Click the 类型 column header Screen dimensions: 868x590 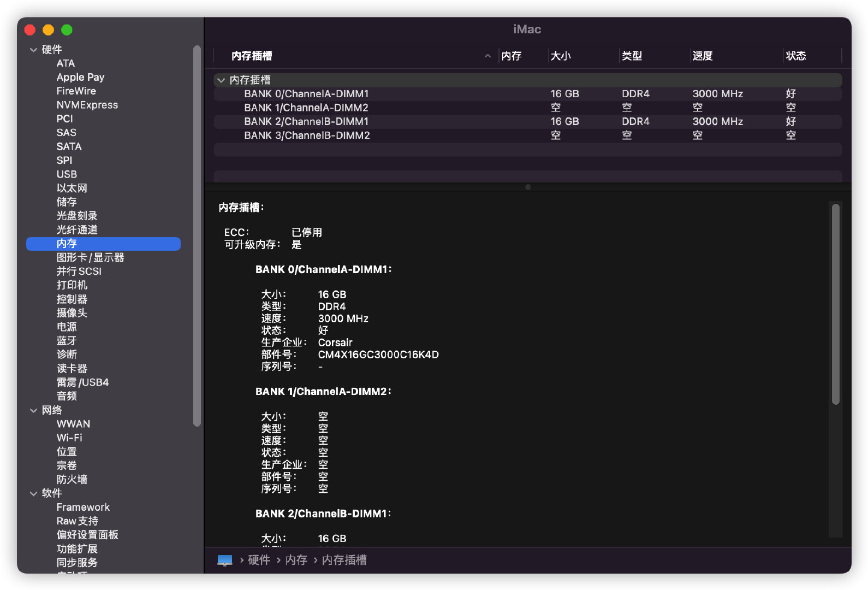[x=632, y=56]
